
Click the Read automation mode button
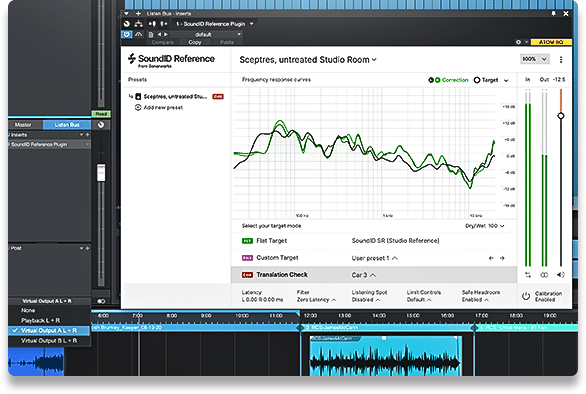click(101, 114)
